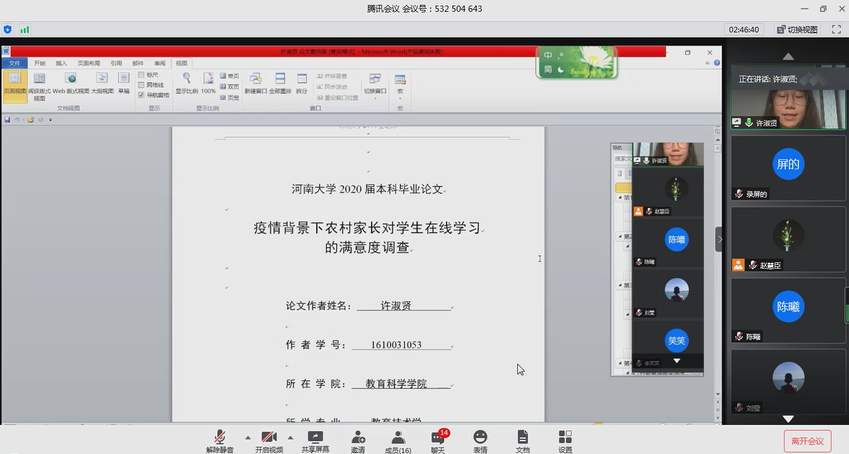Screen dimensions: 849x454
Task: Choose Web 版式视图 layout
Action: 71,85
